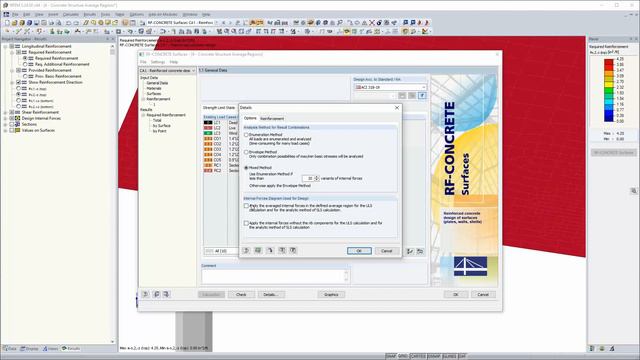The height and width of the screenshot is (360, 640).
Task: Collapse Required Reinforcement node in module tree
Action: click(x=143, y=116)
